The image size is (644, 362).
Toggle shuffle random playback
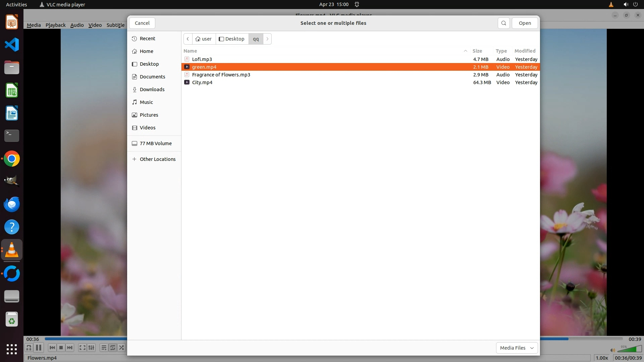tap(121, 348)
